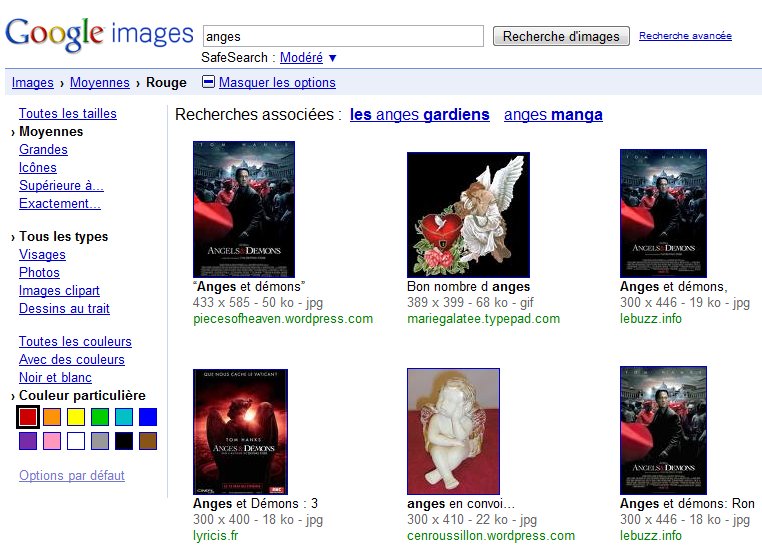This screenshot has height=546, width=762.
Task: Click the 433 x 585 - 50 ko - jpg text
Action: pos(258,302)
